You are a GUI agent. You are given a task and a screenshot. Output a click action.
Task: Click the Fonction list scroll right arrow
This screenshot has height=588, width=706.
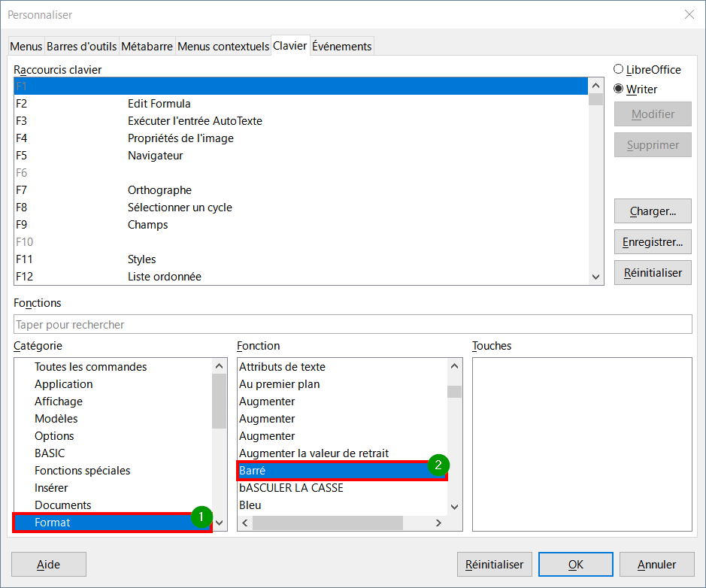438,523
